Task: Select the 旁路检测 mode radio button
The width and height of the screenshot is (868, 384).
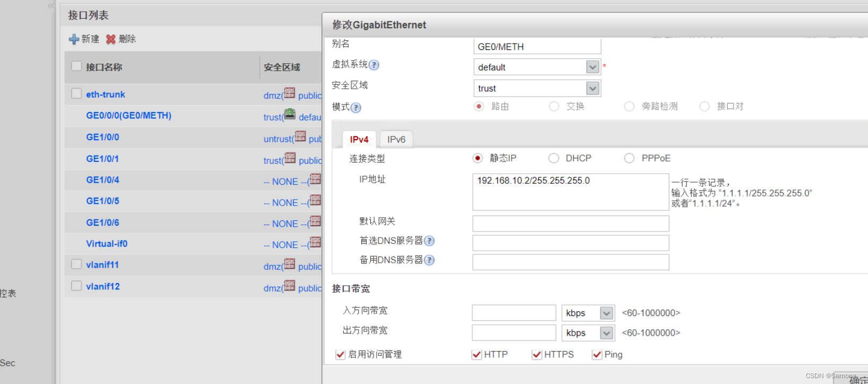Action: tap(629, 106)
